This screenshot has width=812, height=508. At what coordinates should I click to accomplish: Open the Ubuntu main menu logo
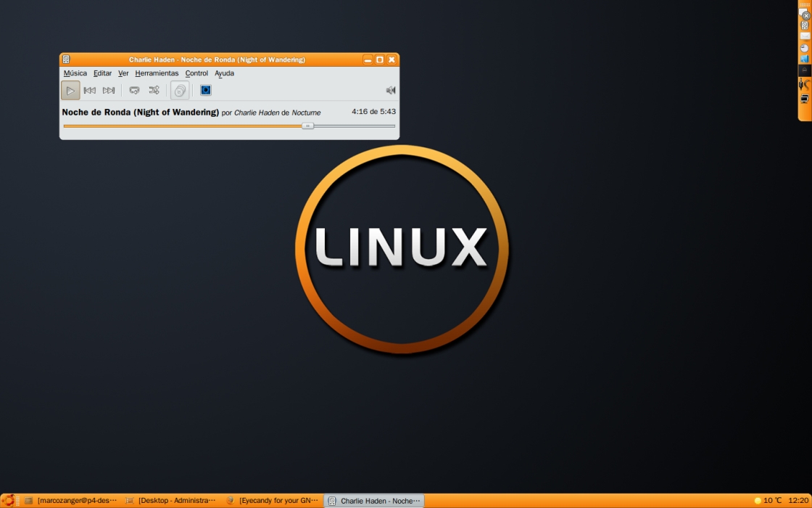click(9, 501)
